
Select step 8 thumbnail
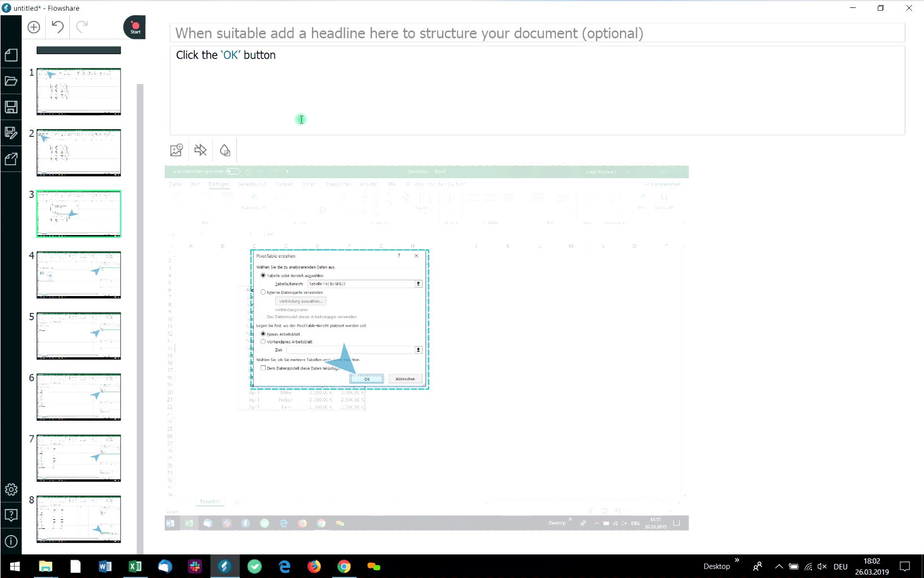(x=78, y=519)
